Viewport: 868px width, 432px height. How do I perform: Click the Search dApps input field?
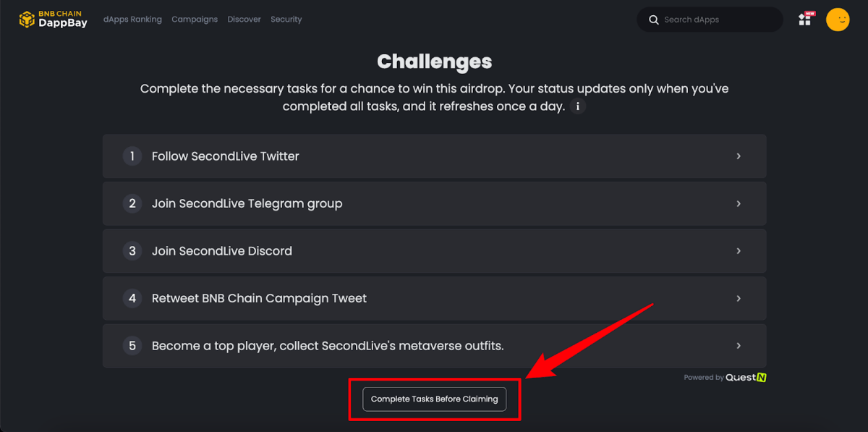(710, 20)
